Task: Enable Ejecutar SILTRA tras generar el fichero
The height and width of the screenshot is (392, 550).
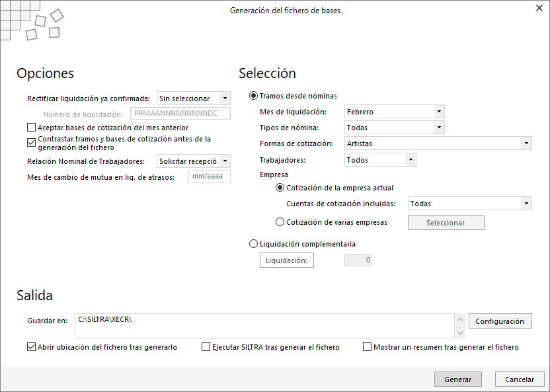Action: 206,347
